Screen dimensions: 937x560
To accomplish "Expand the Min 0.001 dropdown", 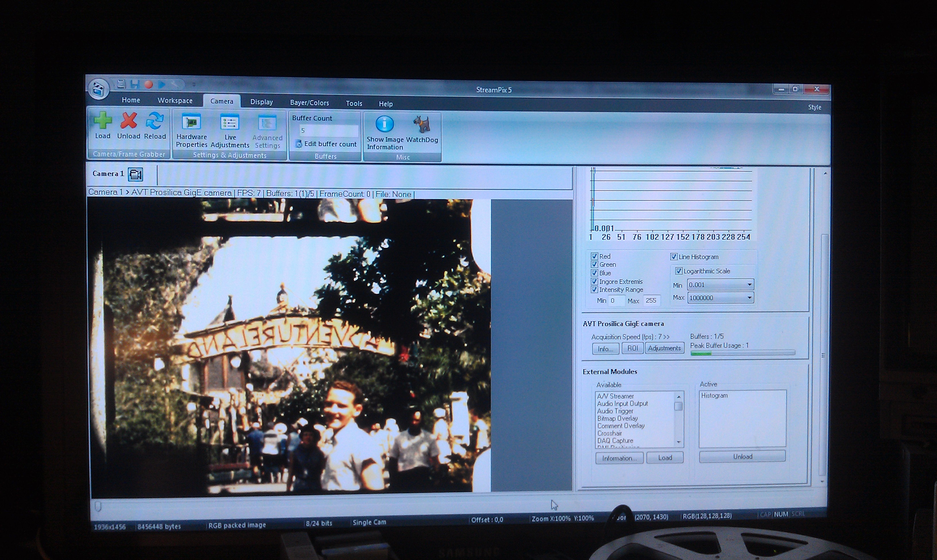I will [749, 285].
